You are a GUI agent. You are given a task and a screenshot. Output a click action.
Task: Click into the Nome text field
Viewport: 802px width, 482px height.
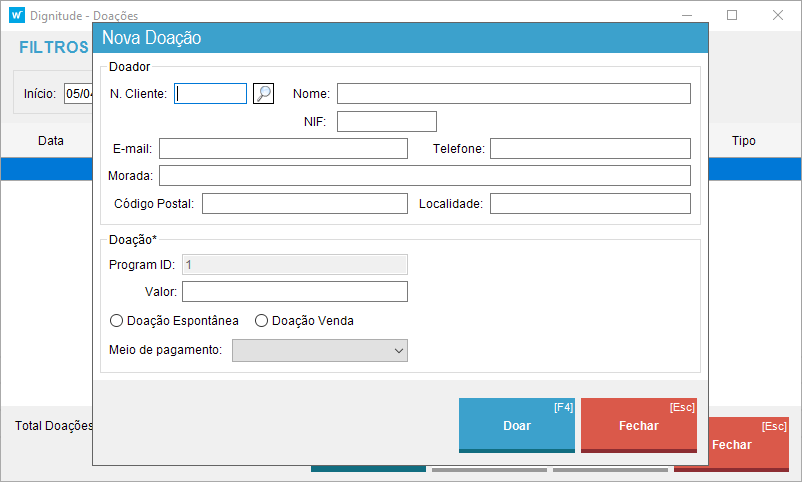(x=513, y=94)
